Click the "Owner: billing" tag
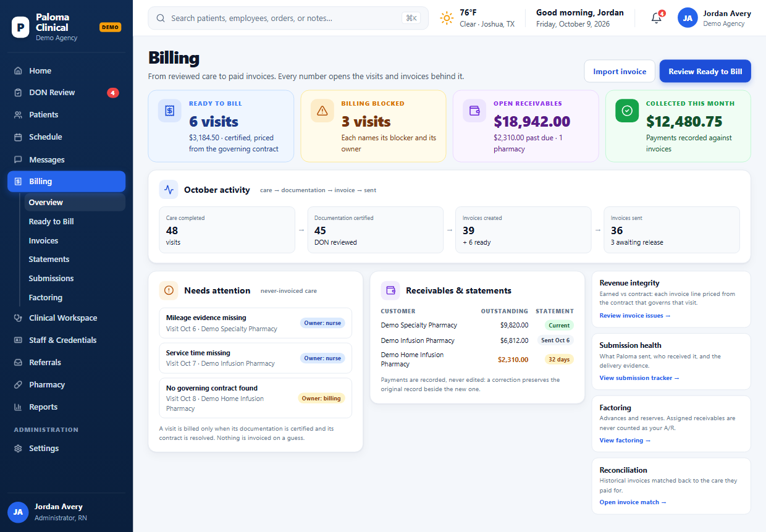The width and height of the screenshot is (766, 532). pyautogui.click(x=321, y=399)
